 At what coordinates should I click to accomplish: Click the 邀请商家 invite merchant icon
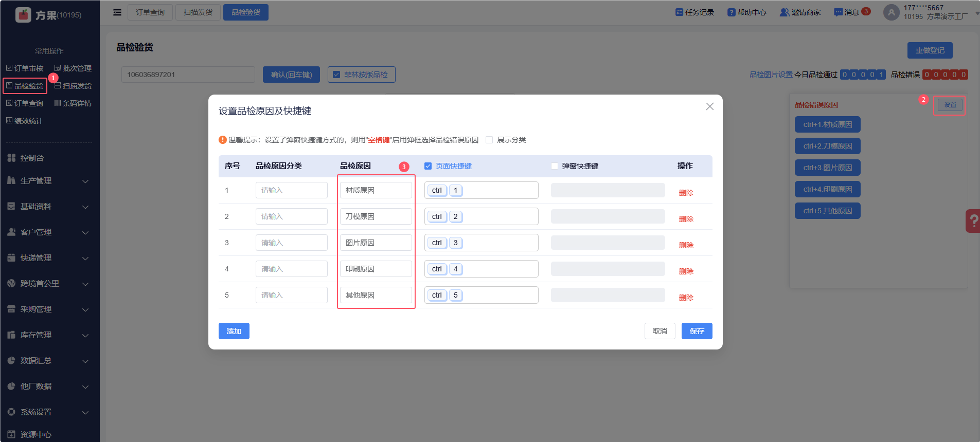click(784, 12)
